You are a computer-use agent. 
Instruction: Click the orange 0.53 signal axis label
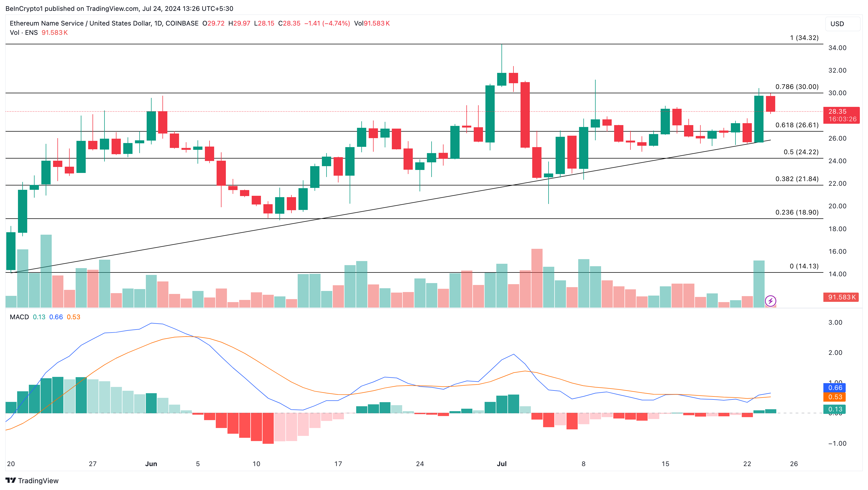tap(835, 397)
